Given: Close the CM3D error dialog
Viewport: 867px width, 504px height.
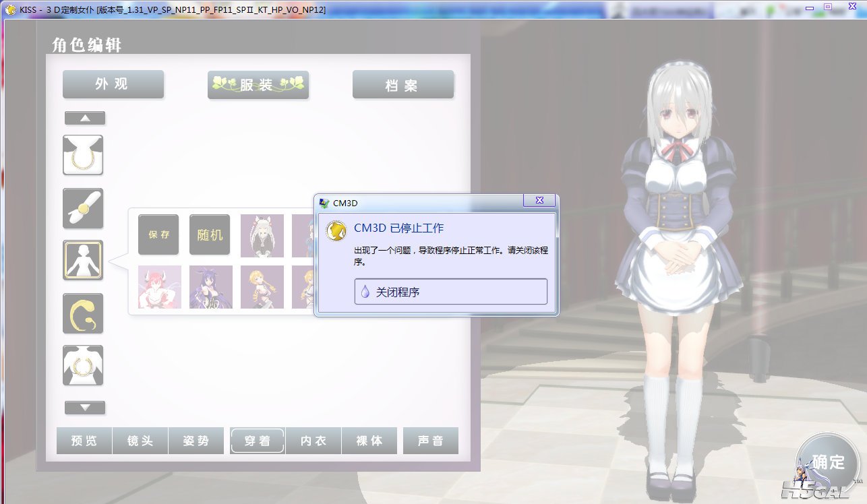Looking at the screenshot, I should coord(539,200).
